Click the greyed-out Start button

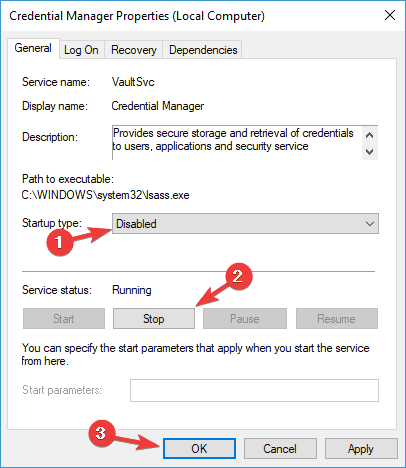64,319
